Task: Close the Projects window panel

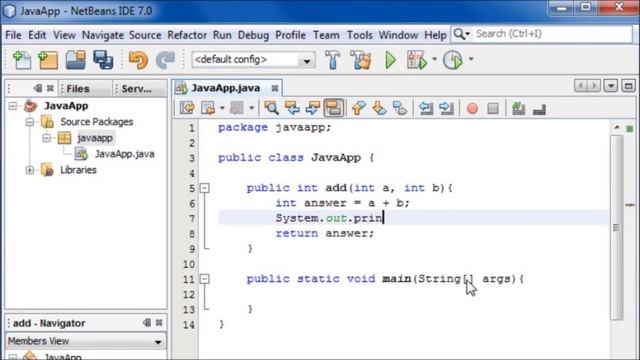Action: click(x=50, y=88)
